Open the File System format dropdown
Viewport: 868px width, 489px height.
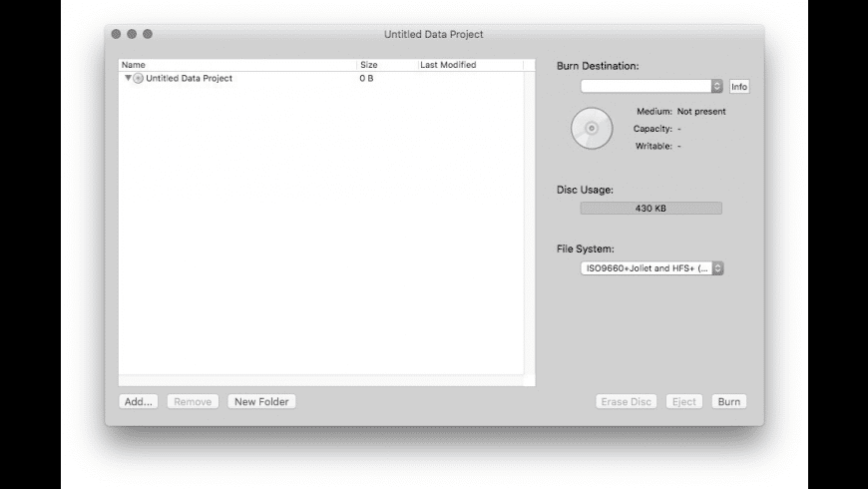coord(651,268)
